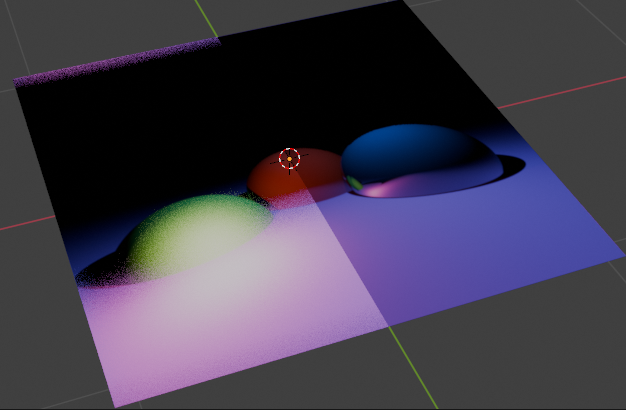This screenshot has height=410, width=626.
Task: Click the green reflection on the blue sphere
Action: (354, 182)
